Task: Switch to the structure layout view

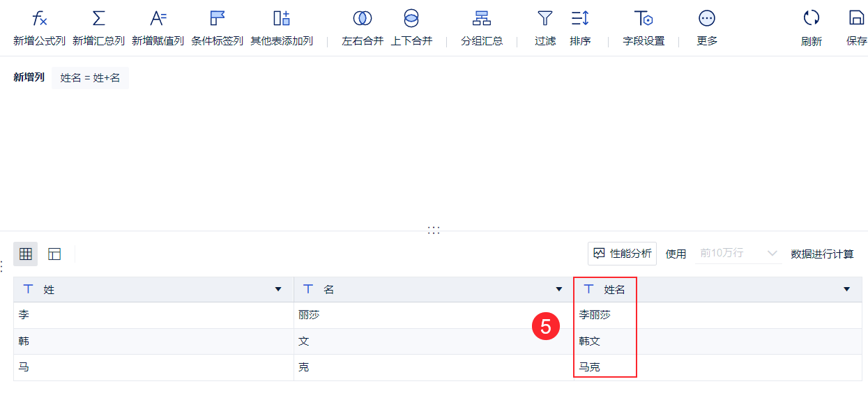Action: [x=54, y=254]
